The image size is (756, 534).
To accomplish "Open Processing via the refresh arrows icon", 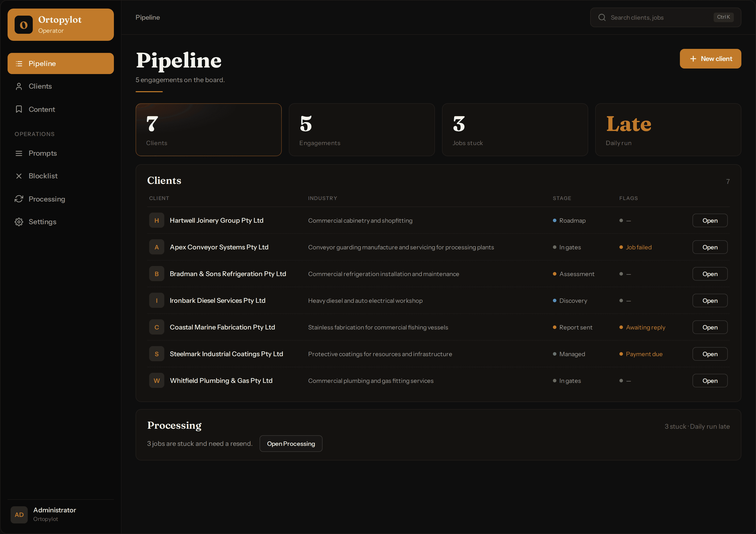I will point(19,199).
